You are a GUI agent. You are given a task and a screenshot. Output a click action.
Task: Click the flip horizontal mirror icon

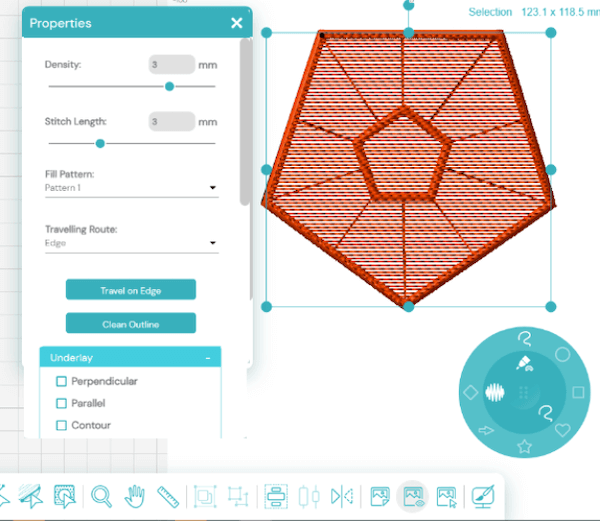coord(342,495)
